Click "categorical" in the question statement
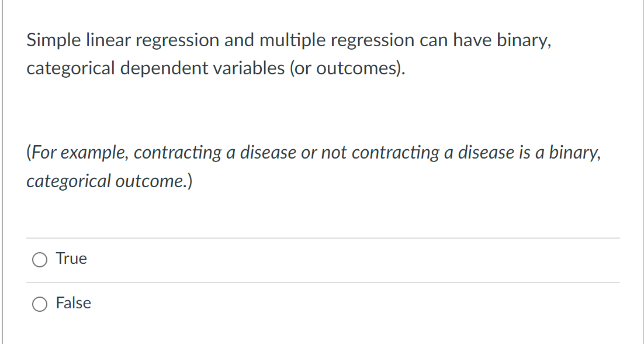 tap(70, 68)
